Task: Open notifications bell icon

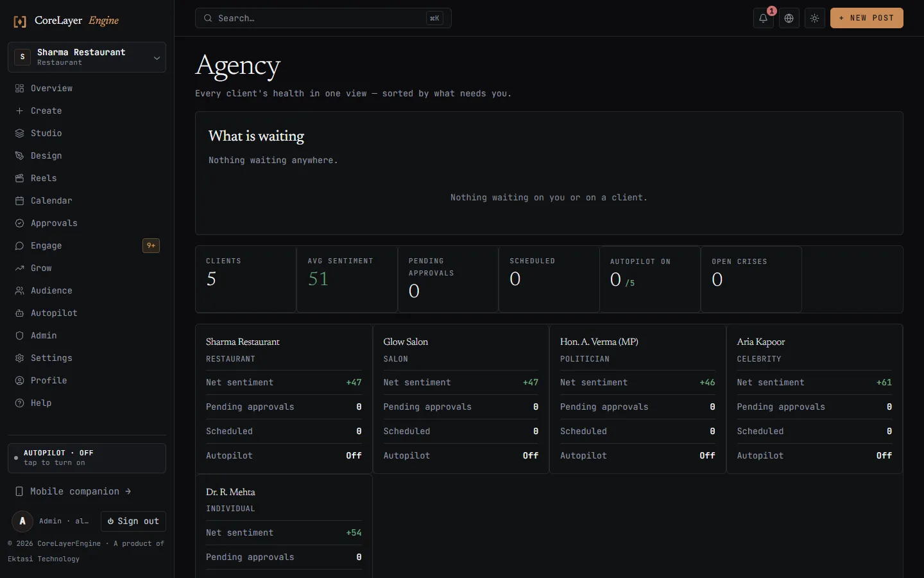Action: point(763,18)
